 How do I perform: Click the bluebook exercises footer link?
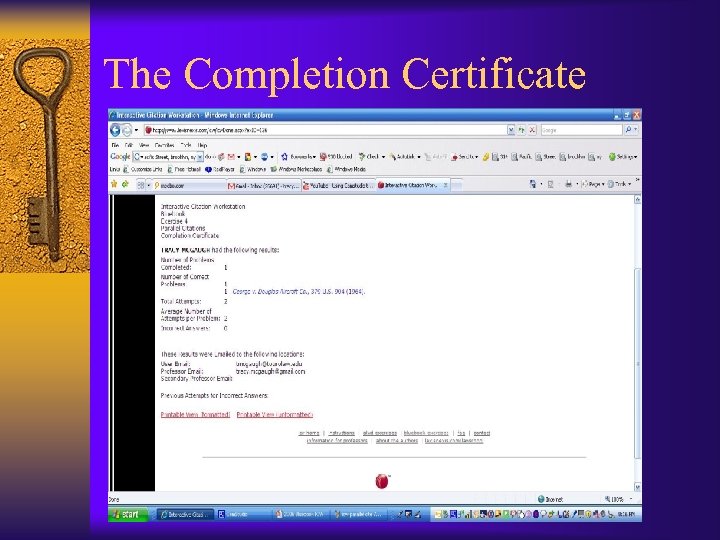[426, 433]
